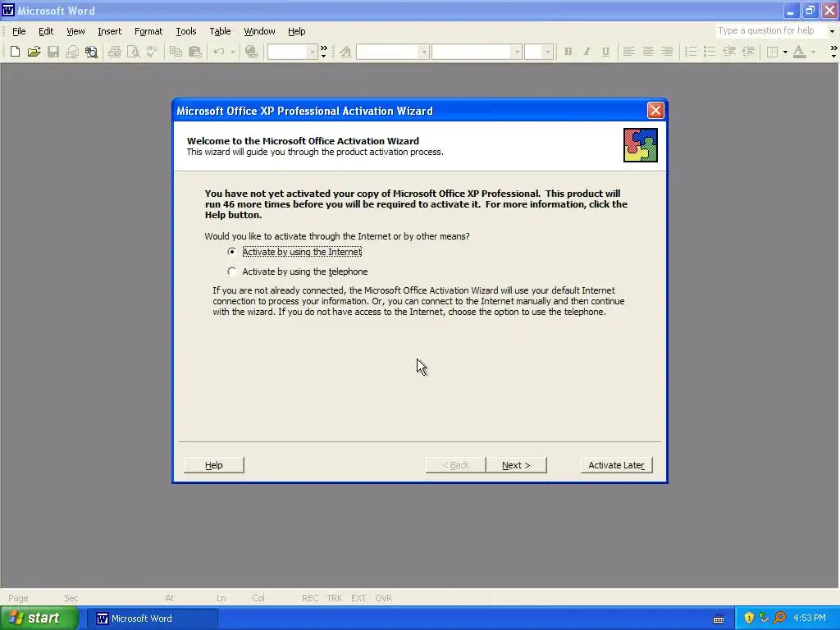Close the Activation Wizard dialog
The image size is (840, 630).
pyautogui.click(x=655, y=111)
